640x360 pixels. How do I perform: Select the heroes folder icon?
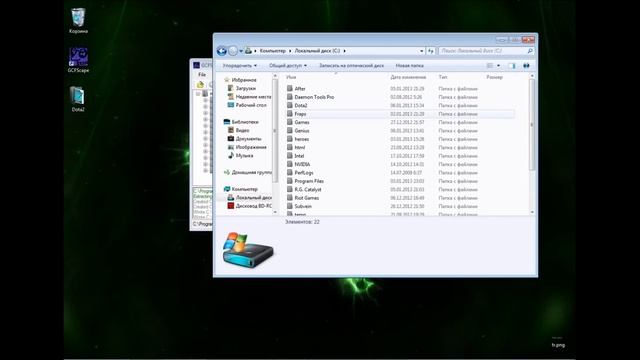pyautogui.click(x=290, y=139)
